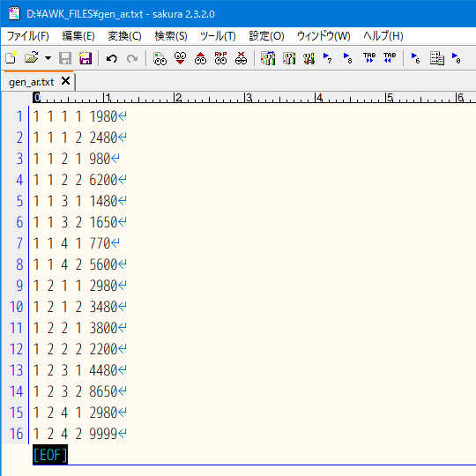This screenshot has height=476, width=476.
Task: Click the value 3480 on line 10
Action: click(103, 307)
